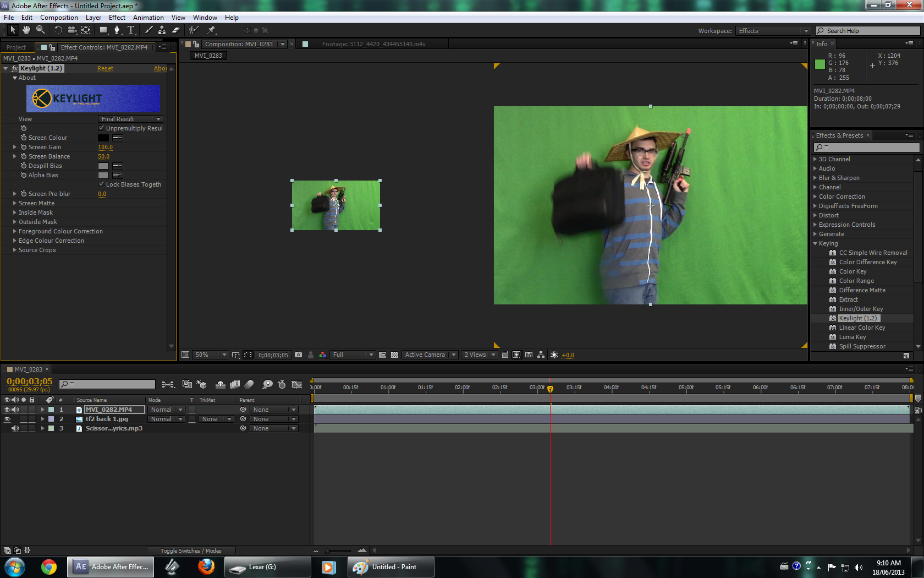924x578 pixels.
Task: Select the Puppet Pin tool
Action: [x=211, y=30]
